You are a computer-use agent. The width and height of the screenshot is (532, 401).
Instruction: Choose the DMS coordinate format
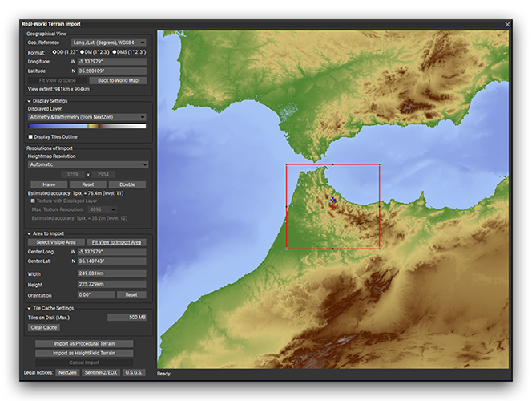114,52
